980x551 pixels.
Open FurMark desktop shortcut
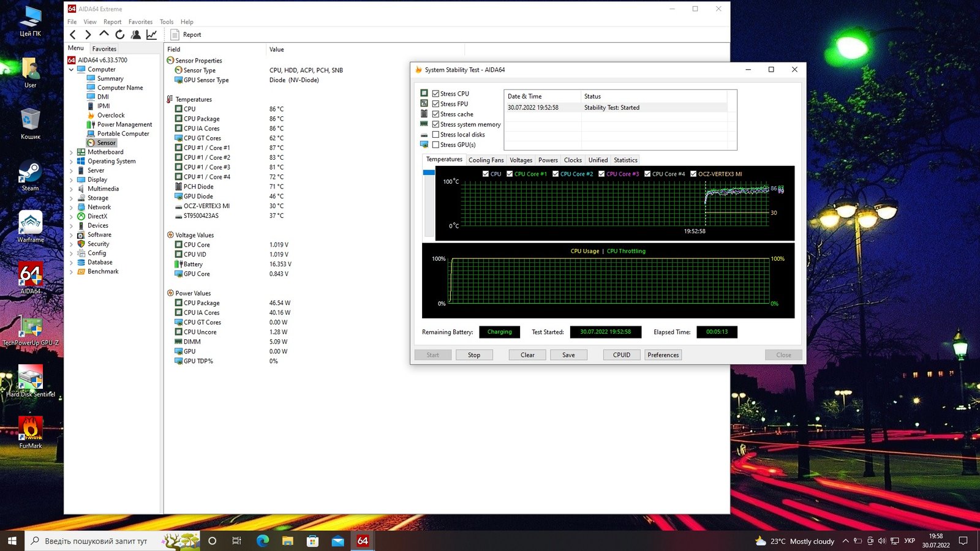(30, 429)
